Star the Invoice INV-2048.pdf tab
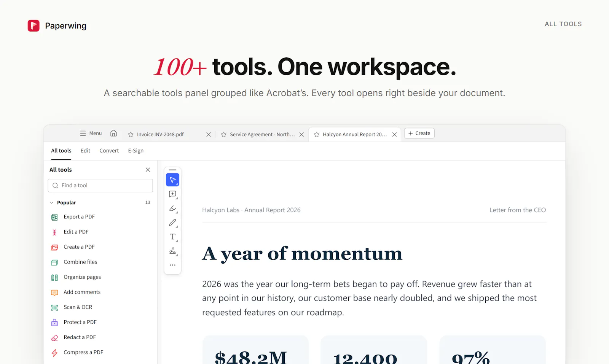 click(131, 134)
